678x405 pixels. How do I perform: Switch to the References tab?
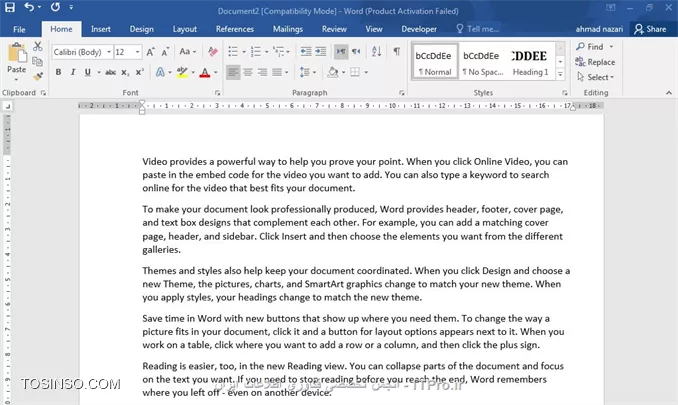tap(235, 29)
